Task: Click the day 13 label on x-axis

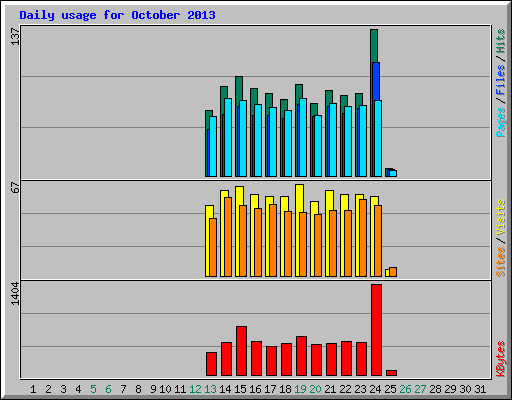Action: [x=210, y=389]
